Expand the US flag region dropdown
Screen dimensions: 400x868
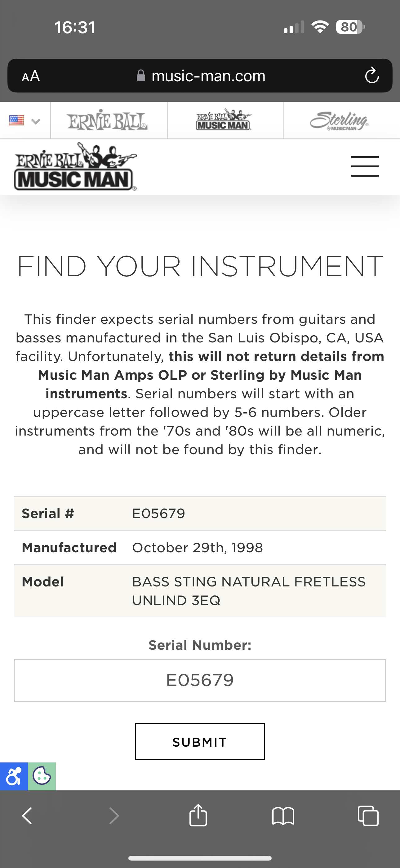25,121
